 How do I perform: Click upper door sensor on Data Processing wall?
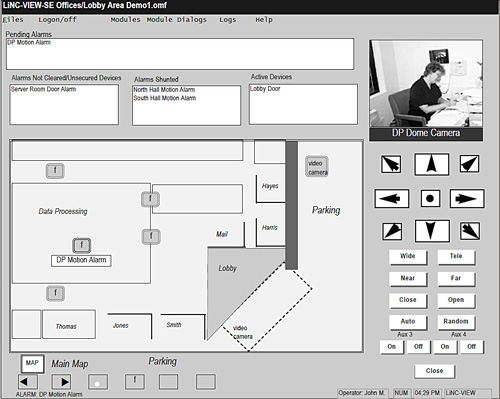[x=150, y=199]
